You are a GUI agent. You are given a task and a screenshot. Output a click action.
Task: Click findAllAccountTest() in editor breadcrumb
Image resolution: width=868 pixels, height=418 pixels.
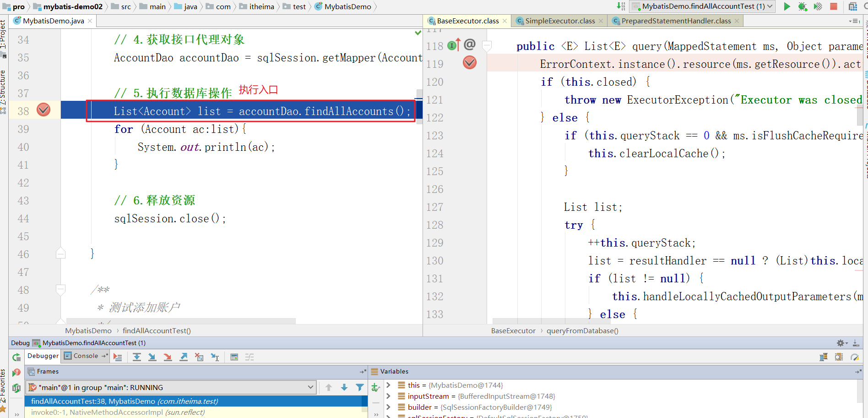(x=157, y=331)
